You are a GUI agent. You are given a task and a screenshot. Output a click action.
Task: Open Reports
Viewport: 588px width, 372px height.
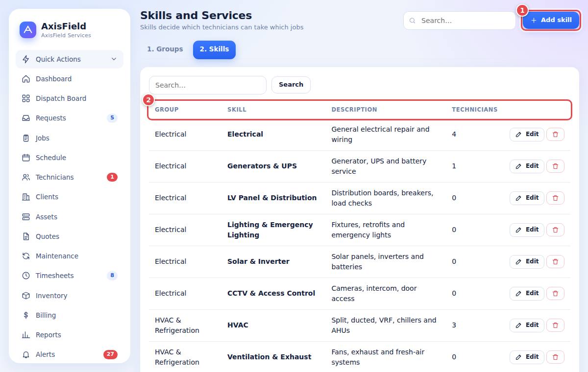[70, 335]
